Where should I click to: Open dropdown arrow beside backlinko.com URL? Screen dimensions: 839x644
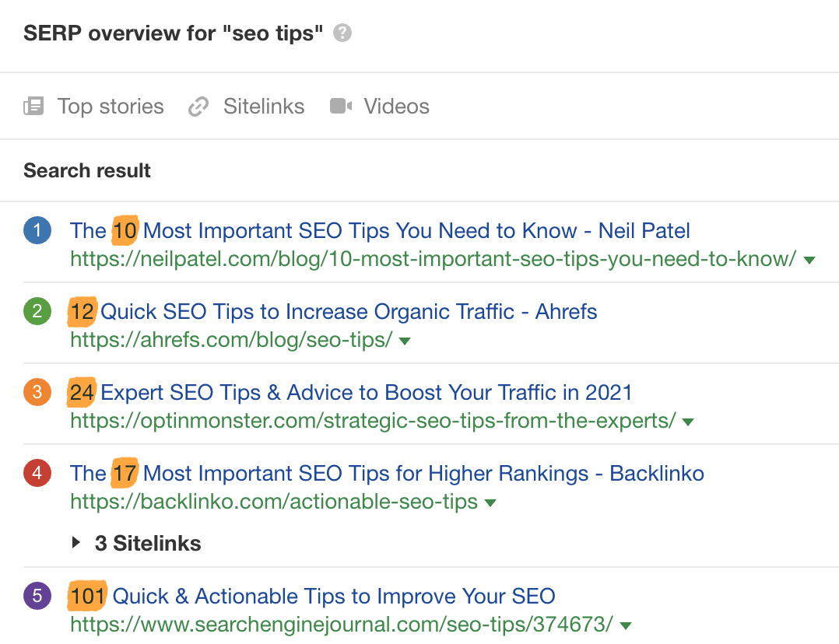(x=490, y=502)
